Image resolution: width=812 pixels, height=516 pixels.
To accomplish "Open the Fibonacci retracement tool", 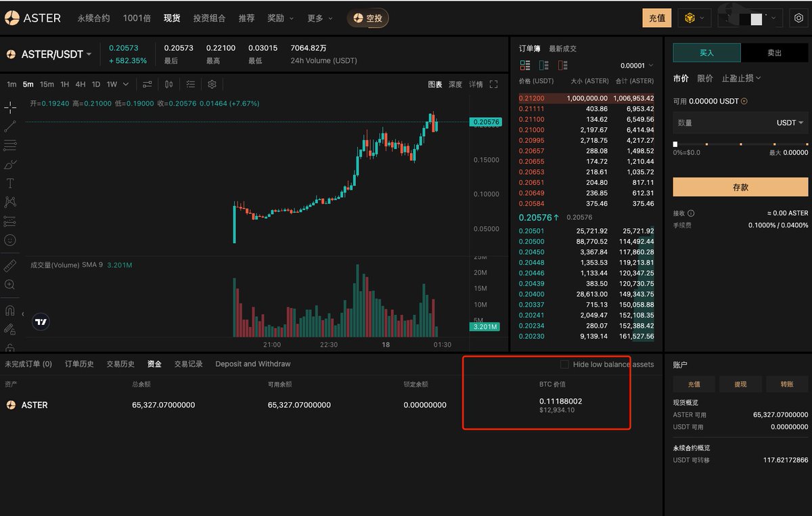I will tap(10, 145).
